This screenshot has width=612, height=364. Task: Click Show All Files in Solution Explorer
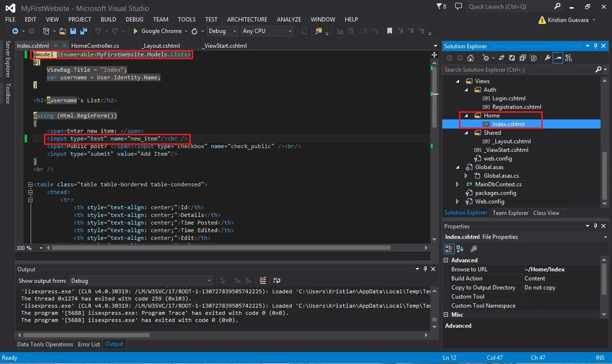pos(532,58)
